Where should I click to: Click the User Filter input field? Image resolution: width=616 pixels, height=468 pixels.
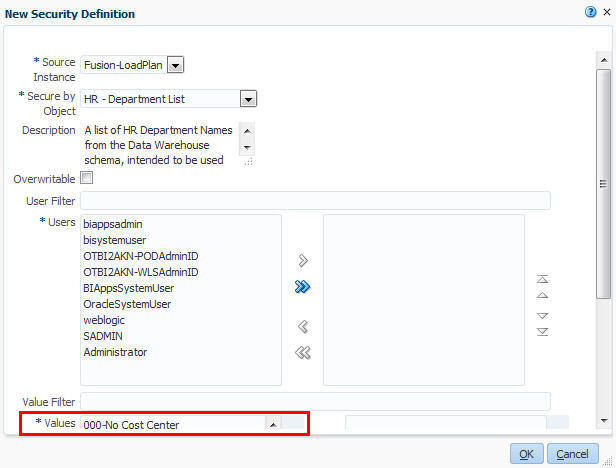(x=315, y=201)
